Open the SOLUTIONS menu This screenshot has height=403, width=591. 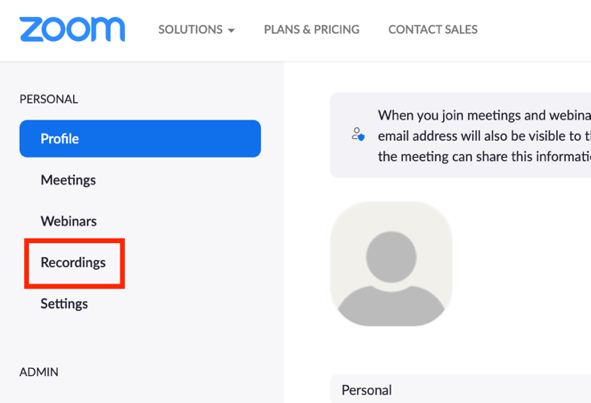(x=196, y=29)
